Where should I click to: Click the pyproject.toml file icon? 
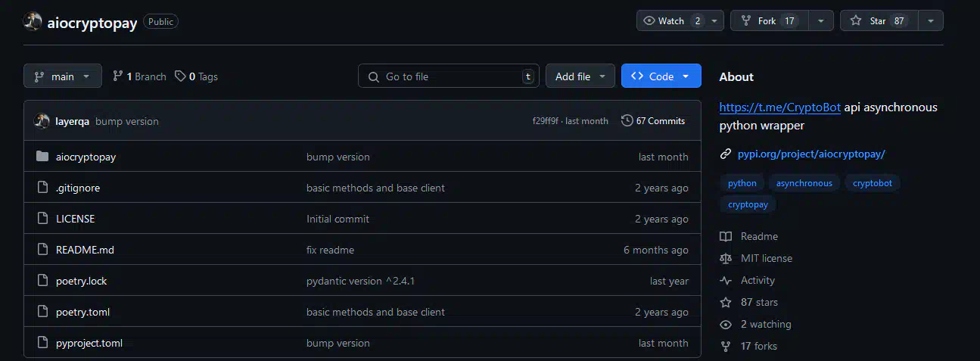click(x=42, y=343)
